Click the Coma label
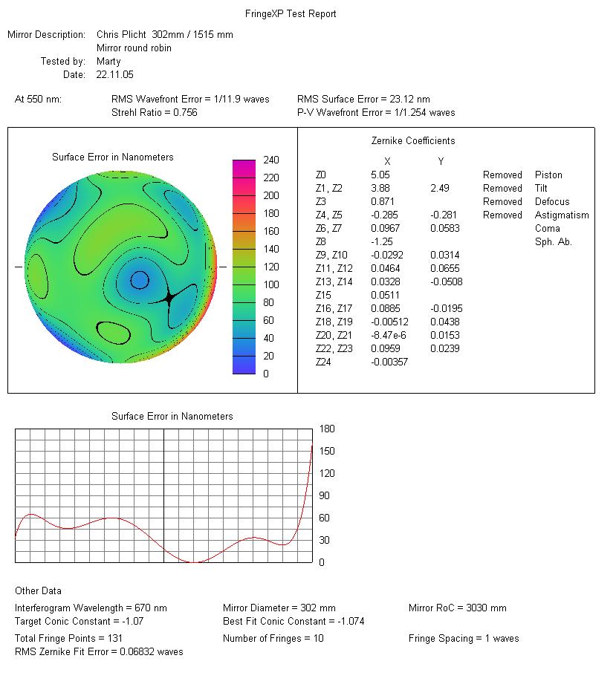Screen dimensions: 616x690 point(547,228)
